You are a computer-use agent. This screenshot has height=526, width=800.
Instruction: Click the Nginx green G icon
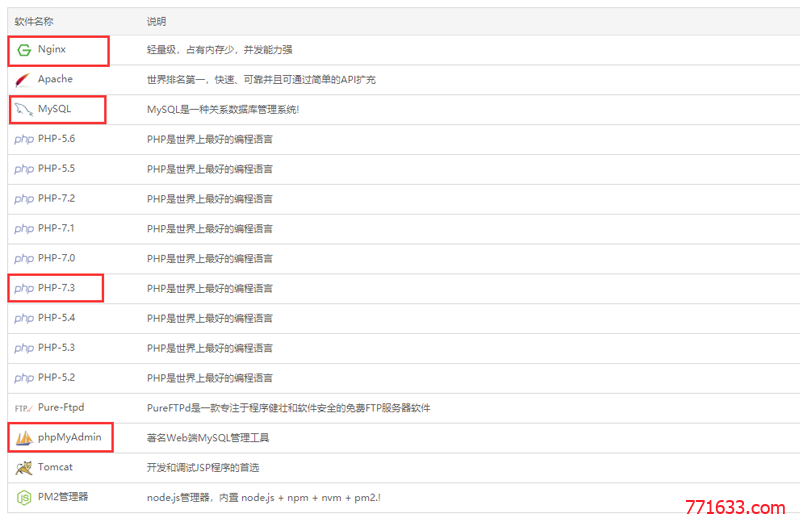[24, 50]
